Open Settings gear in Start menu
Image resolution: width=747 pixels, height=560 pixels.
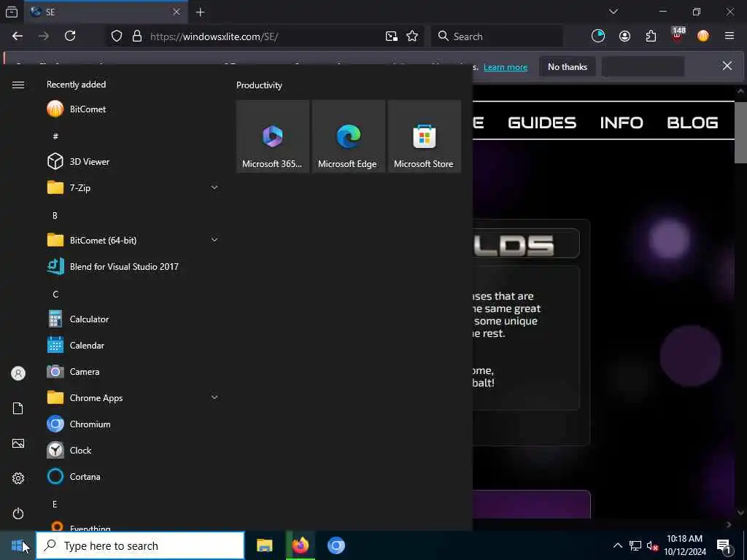point(18,478)
